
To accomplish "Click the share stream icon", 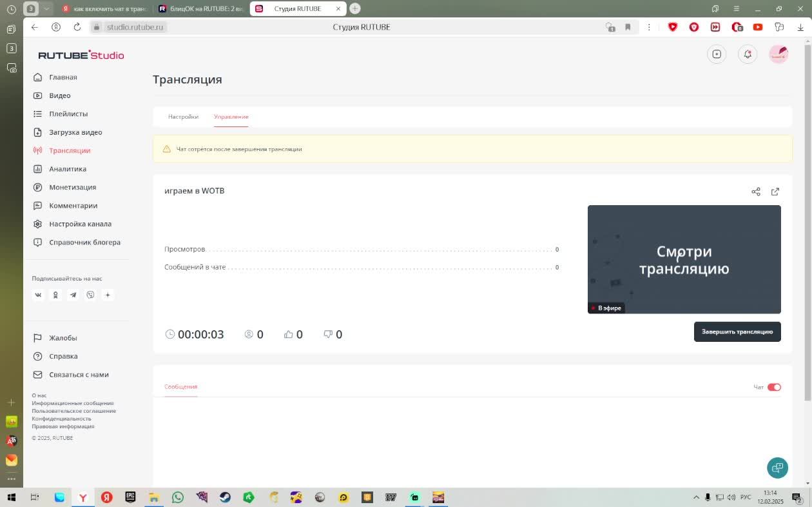I will coord(756,192).
